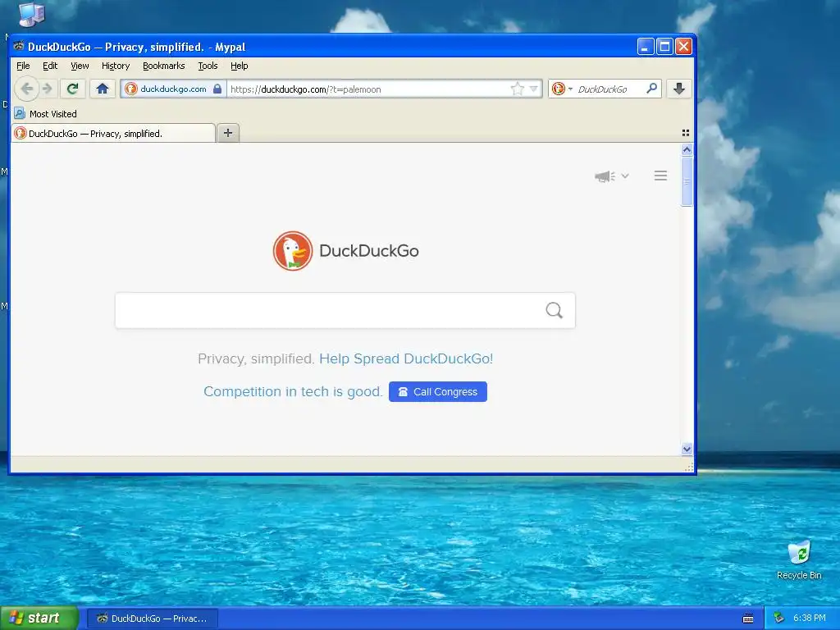Viewport: 840px width, 630px height.
Task: Click the URL text in the address bar
Action: [305, 89]
